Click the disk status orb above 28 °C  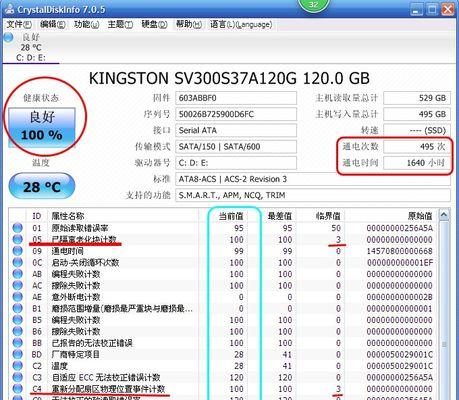tap(8, 37)
